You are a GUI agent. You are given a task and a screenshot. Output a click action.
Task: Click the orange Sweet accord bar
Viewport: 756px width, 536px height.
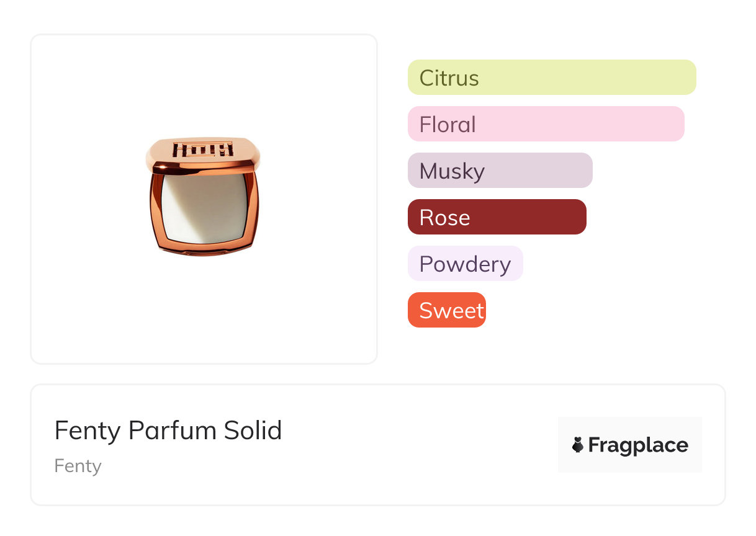tap(446, 310)
